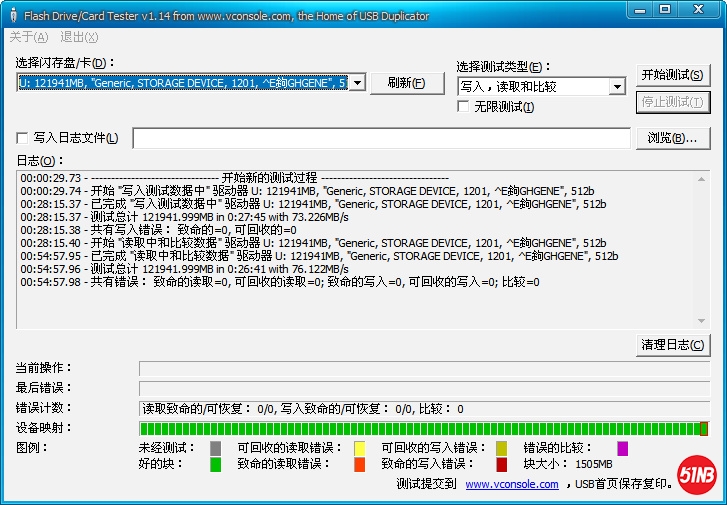The height and width of the screenshot is (505, 727).
Task: Click the orange fatal read error icon
Action: click(x=360, y=464)
